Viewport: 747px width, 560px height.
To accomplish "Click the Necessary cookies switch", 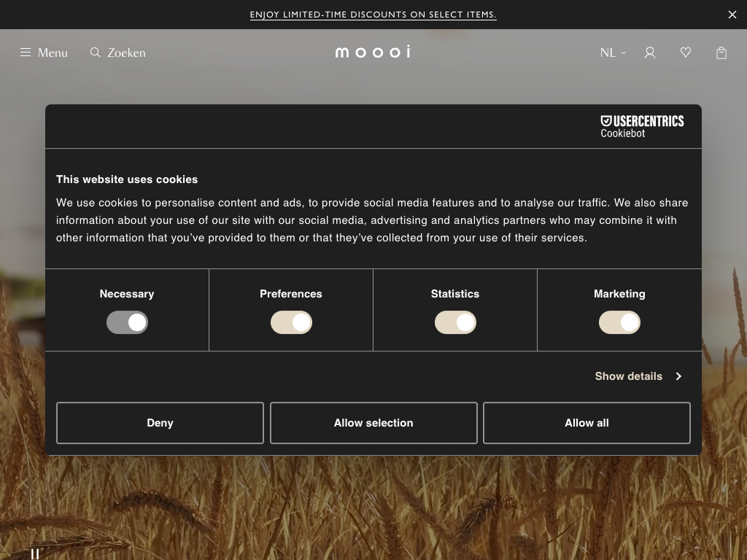I will [x=127, y=322].
